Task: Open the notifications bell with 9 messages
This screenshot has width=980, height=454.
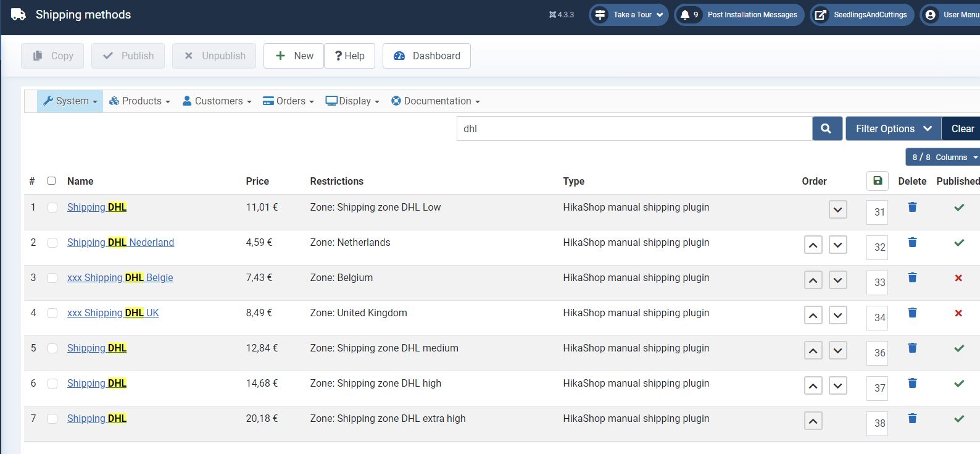Action: click(689, 15)
